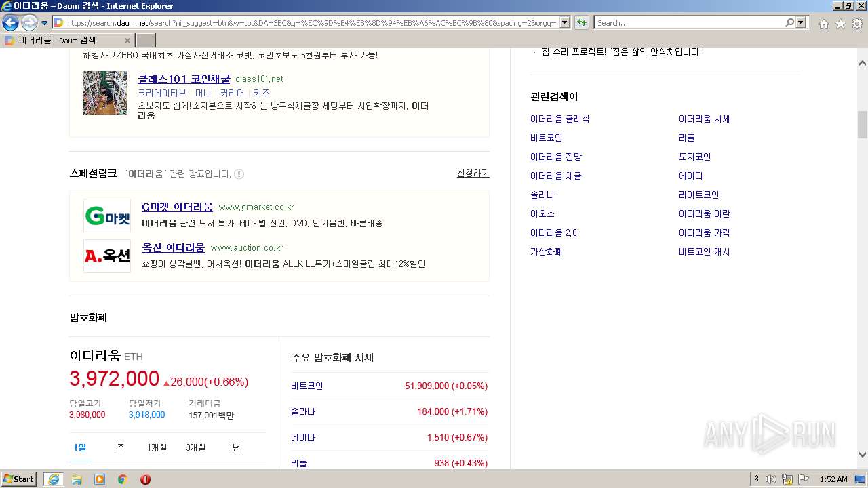Viewport: 868px width, 488px height.
Task: Open the Tools gear icon
Action: [856, 24]
